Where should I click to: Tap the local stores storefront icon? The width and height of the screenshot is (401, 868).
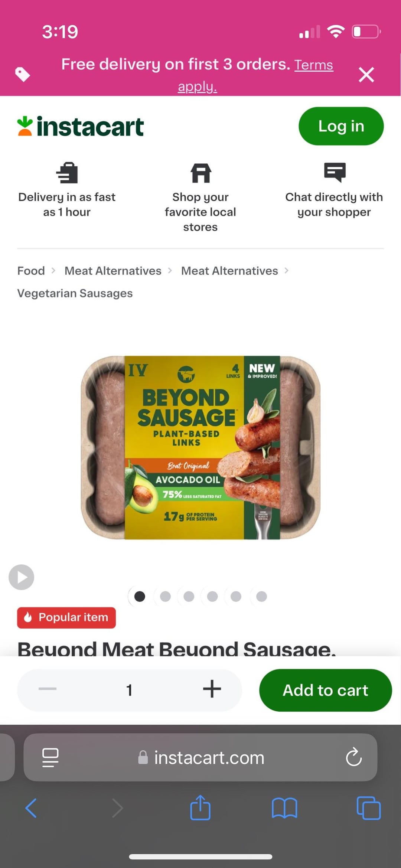[200, 173]
